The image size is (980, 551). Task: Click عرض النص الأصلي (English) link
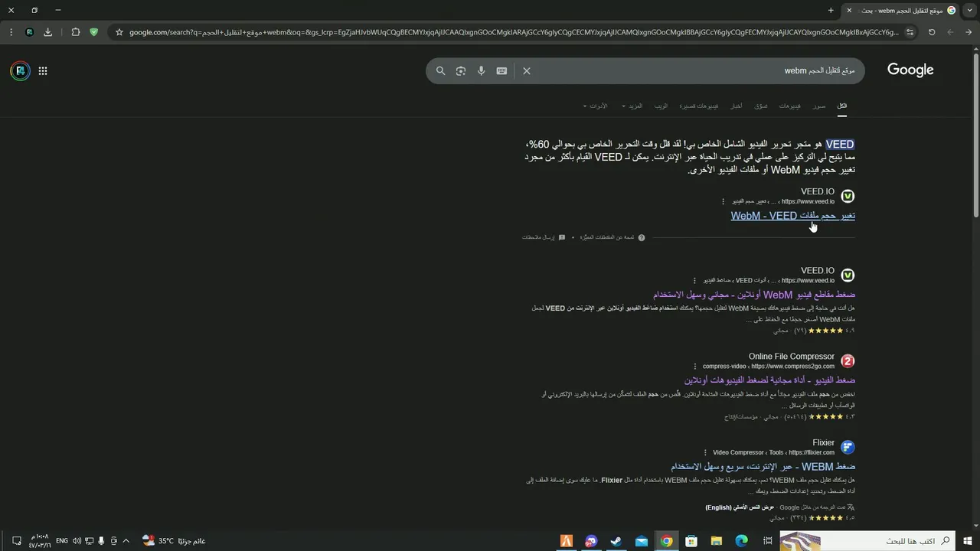[x=740, y=507]
